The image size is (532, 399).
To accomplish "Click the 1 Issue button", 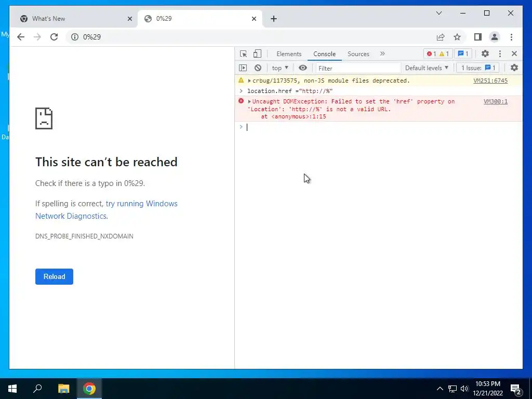I will 478,68.
